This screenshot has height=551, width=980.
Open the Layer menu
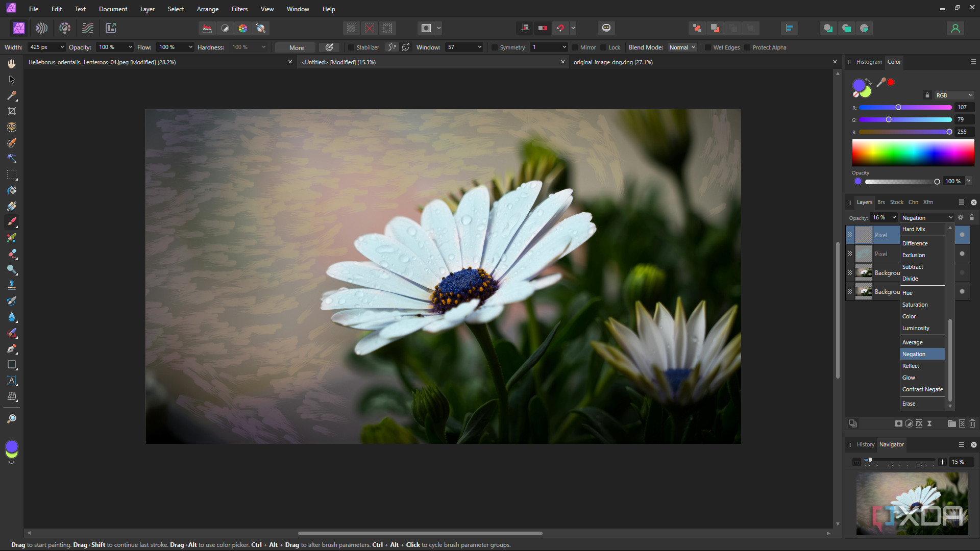coord(148,9)
